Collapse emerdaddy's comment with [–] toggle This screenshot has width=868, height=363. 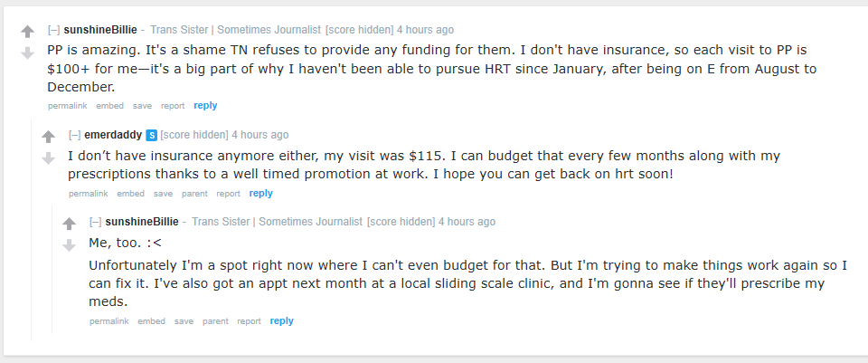pos(75,135)
